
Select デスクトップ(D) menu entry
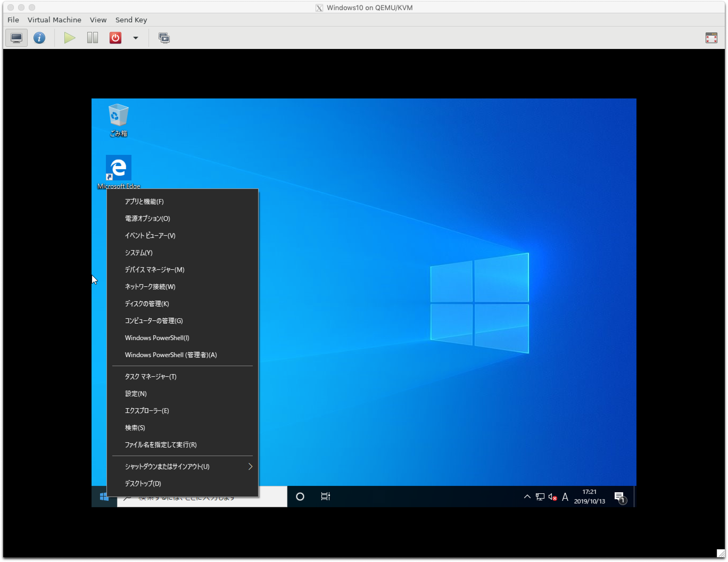[x=182, y=483]
